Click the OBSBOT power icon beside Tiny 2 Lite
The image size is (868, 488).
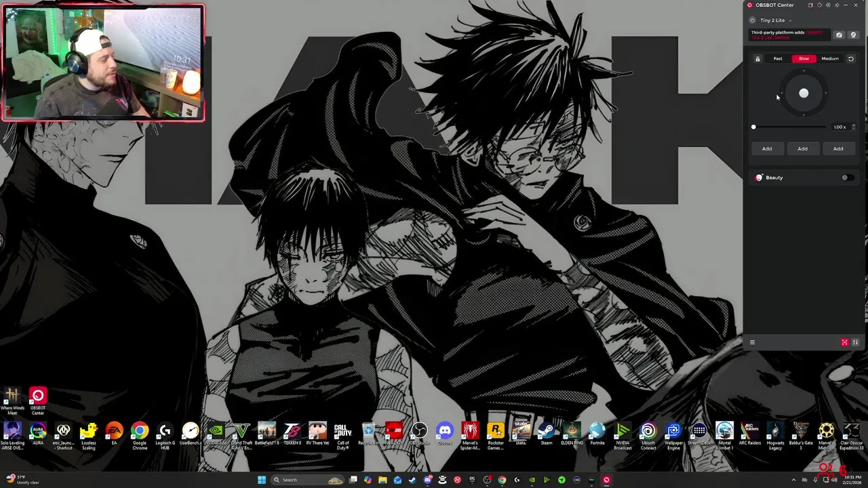(x=752, y=20)
